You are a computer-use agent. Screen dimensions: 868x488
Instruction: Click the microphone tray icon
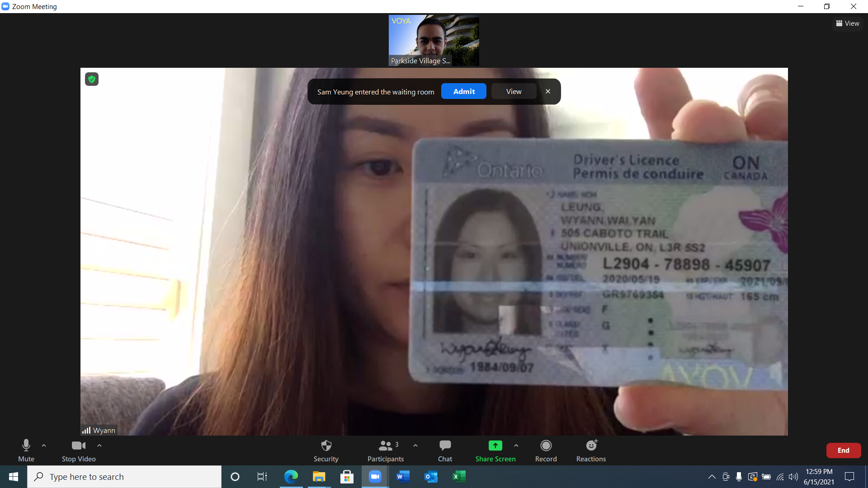pos(739,477)
